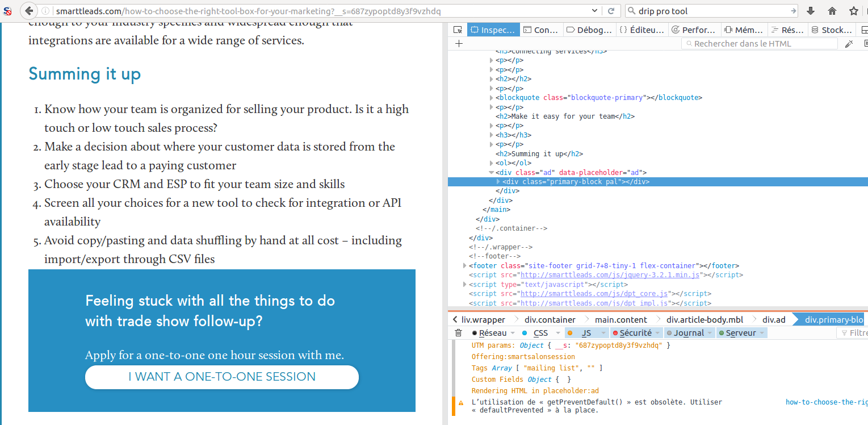
Task: Select main.content in the breadcrumb
Action: (621, 320)
